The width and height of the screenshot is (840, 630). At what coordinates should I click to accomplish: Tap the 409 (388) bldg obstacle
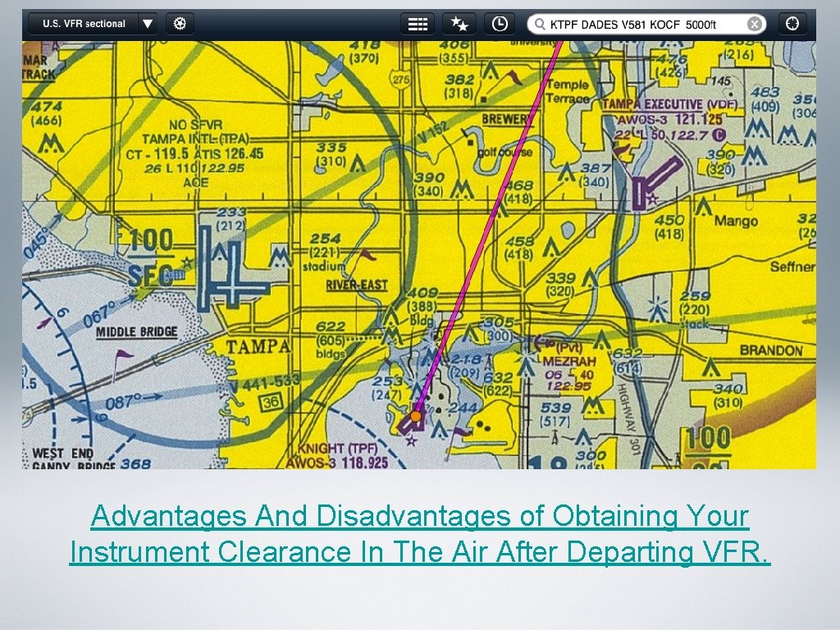point(423,307)
